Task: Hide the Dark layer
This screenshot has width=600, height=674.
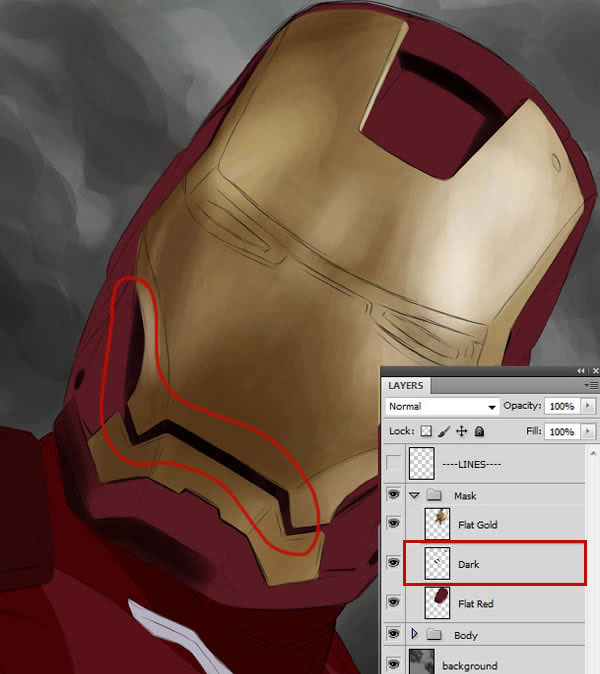Action: tap(393, 563)
